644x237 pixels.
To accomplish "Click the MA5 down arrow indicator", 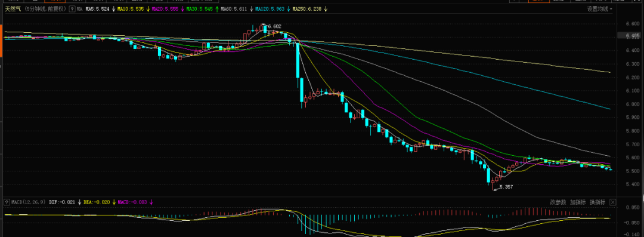I will (x=113, y=8).
